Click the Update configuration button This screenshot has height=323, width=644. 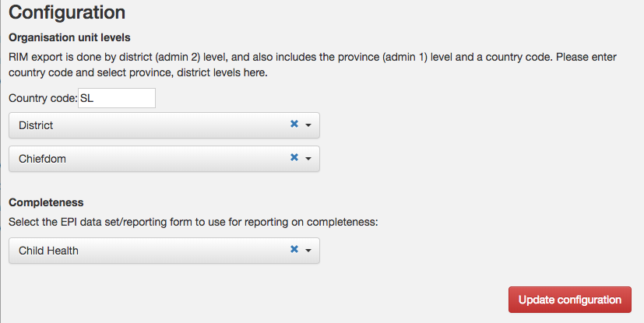coord(570,300)
